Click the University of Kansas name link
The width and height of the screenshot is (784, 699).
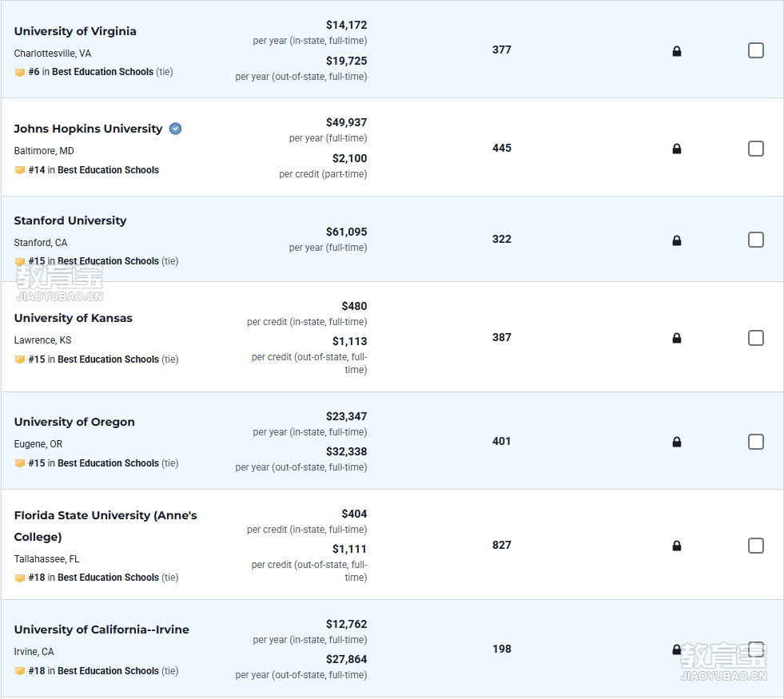pyautogui.click(x=73, y=318)
